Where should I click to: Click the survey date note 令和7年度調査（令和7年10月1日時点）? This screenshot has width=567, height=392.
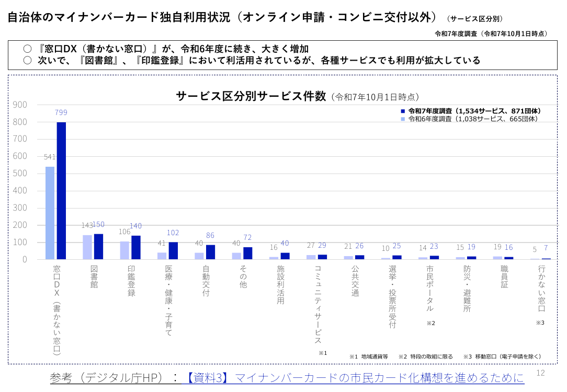(x=493, y=33)
